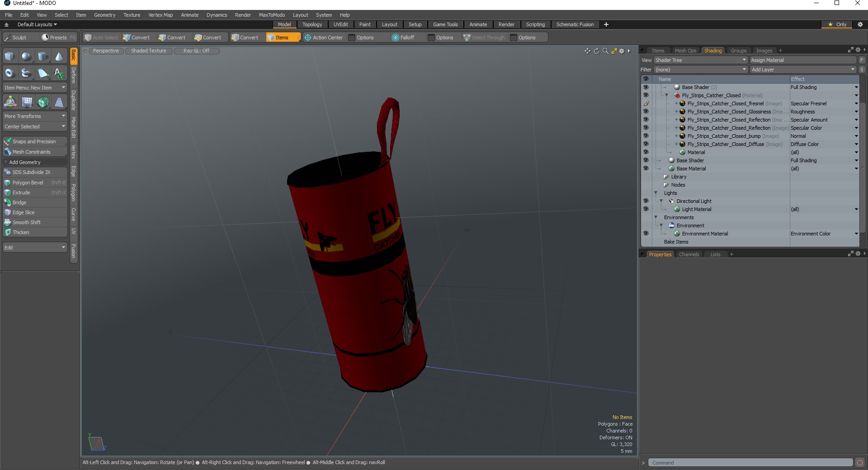Viewport: 868px width, 470px height.
Task: Select the Sphere primitive tool
Action: (x=27, y=56)
